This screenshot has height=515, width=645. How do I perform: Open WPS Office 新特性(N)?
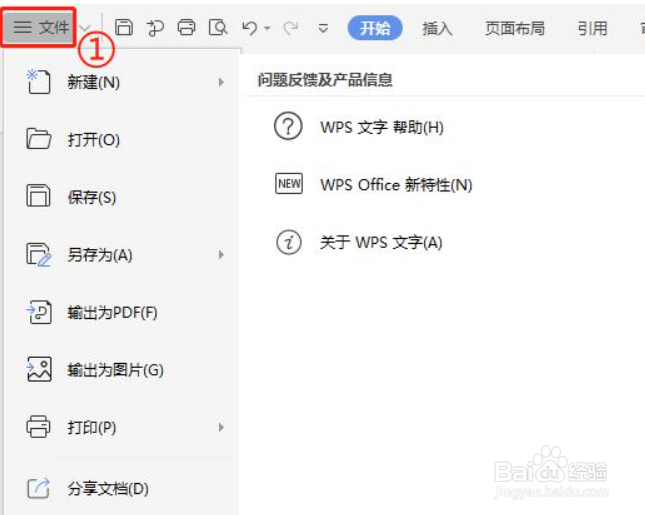click(x=396, y=185)
